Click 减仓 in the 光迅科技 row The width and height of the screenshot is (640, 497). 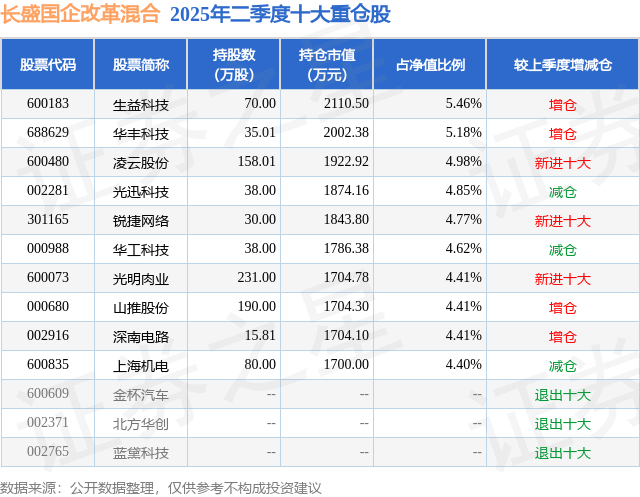click(x=563, y=192)
